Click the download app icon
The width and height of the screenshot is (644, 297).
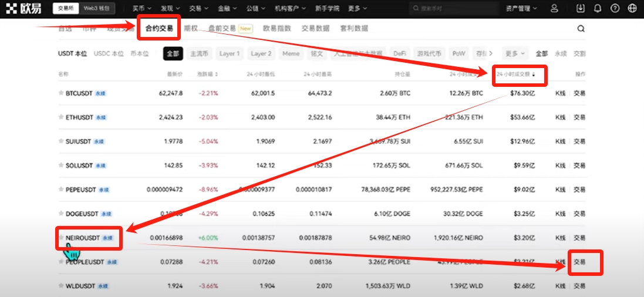(x=581, y=8)
